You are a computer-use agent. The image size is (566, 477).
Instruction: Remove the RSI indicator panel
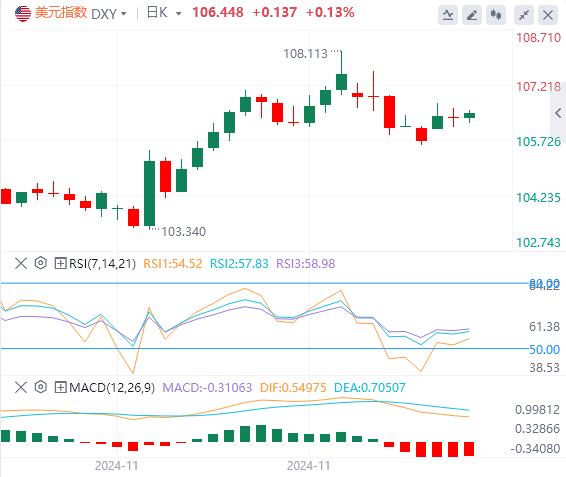click(x=21, y=263)
